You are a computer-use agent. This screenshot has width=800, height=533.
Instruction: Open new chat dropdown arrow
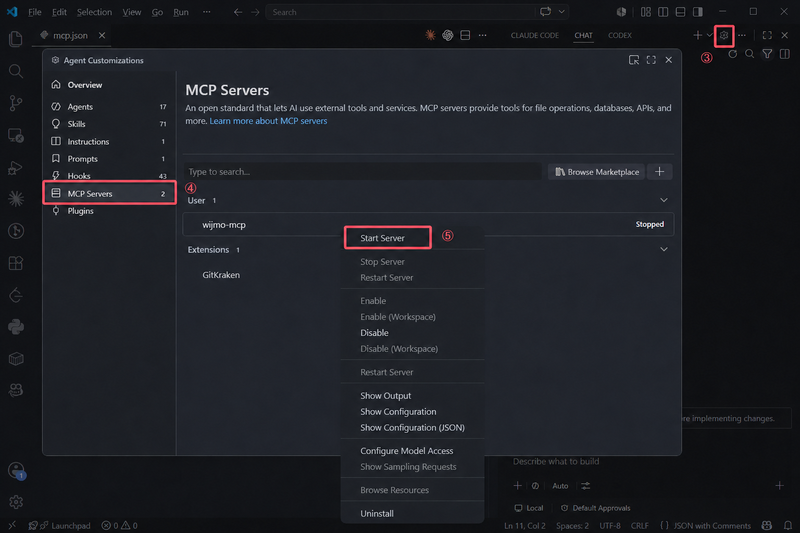coord(709,35)
